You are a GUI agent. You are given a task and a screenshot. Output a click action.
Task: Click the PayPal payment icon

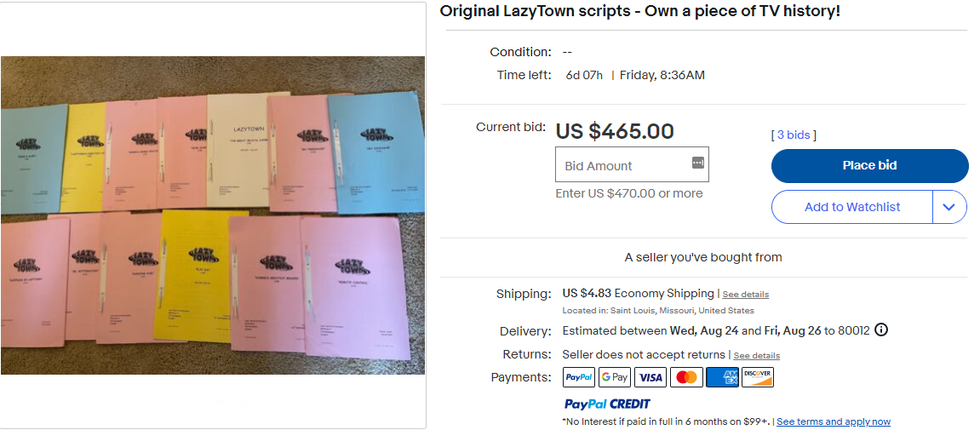click(579, 377)
